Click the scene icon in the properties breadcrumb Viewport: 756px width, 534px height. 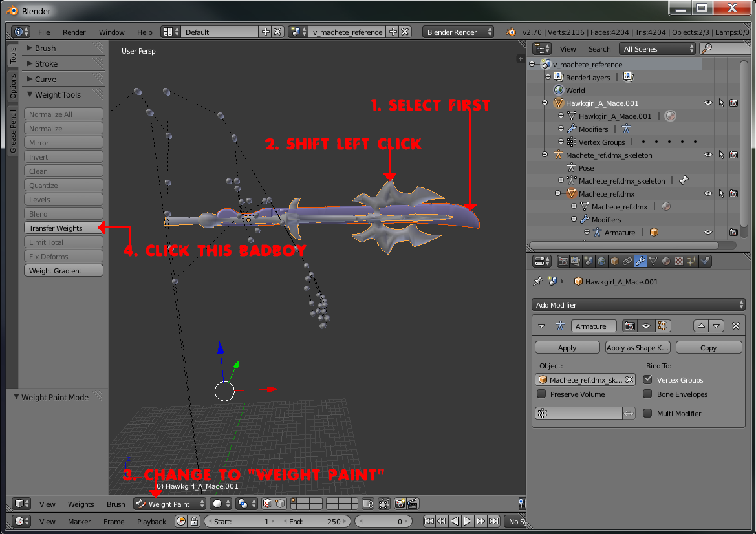[x=552, y=281]
